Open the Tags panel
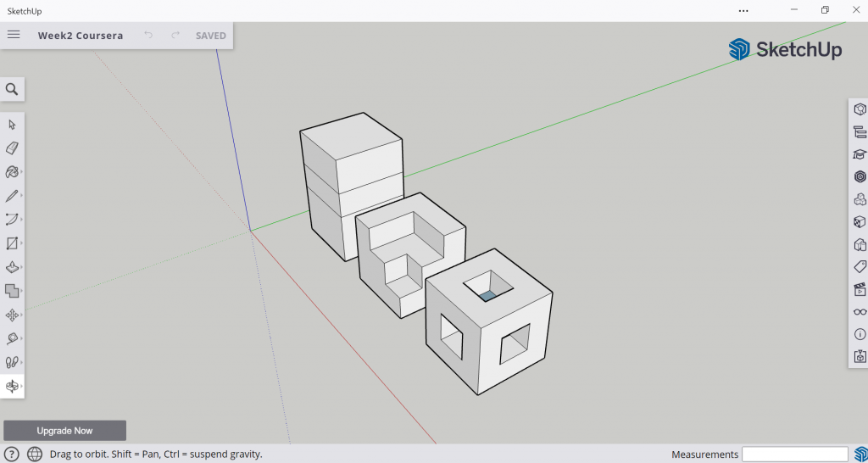 (x=860, y=266)
